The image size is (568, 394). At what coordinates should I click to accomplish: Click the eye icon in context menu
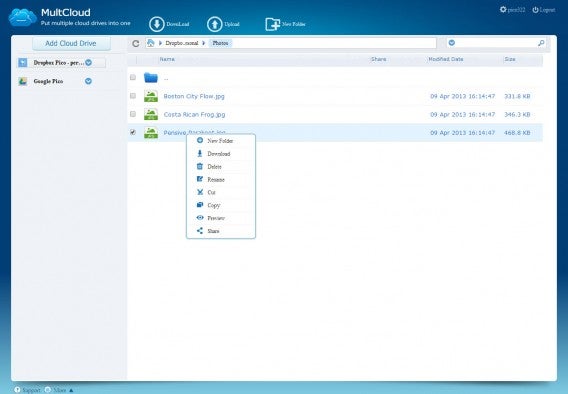[x=200, y=218]
